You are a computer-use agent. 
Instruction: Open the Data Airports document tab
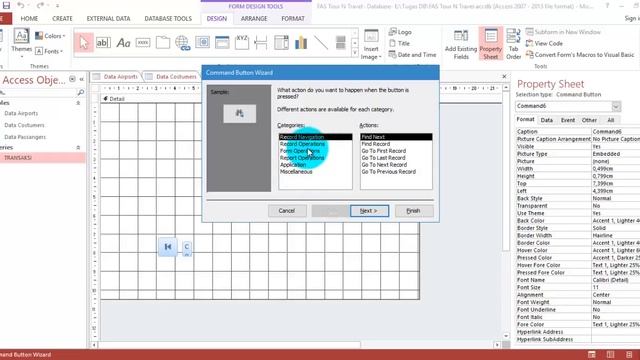[x=116, y=76]
